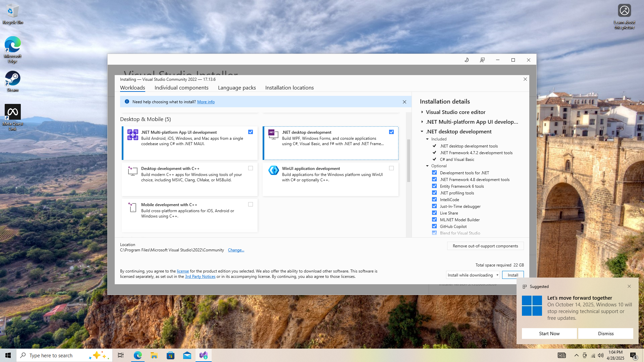Uncheck IntelliCode optional component
This screenshot has width=644, height=362.
tap(434, 199)
